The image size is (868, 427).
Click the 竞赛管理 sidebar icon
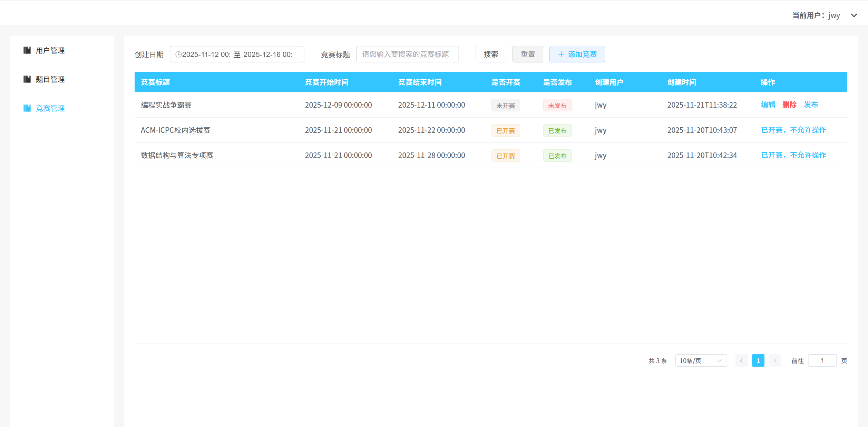point(27,108)
